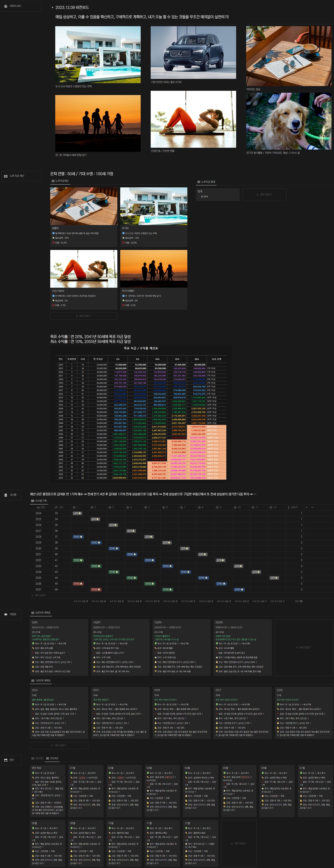Collapse the 2023.12.09 비전보드 toggle heading

pos(52,7)
